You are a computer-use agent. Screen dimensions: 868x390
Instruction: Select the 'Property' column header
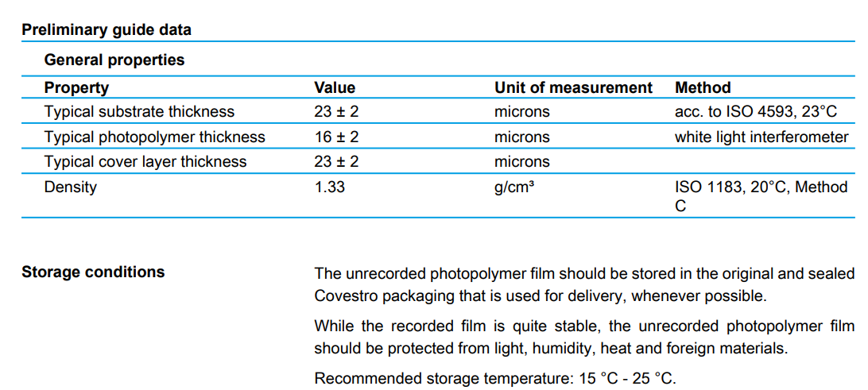[76, 87]
